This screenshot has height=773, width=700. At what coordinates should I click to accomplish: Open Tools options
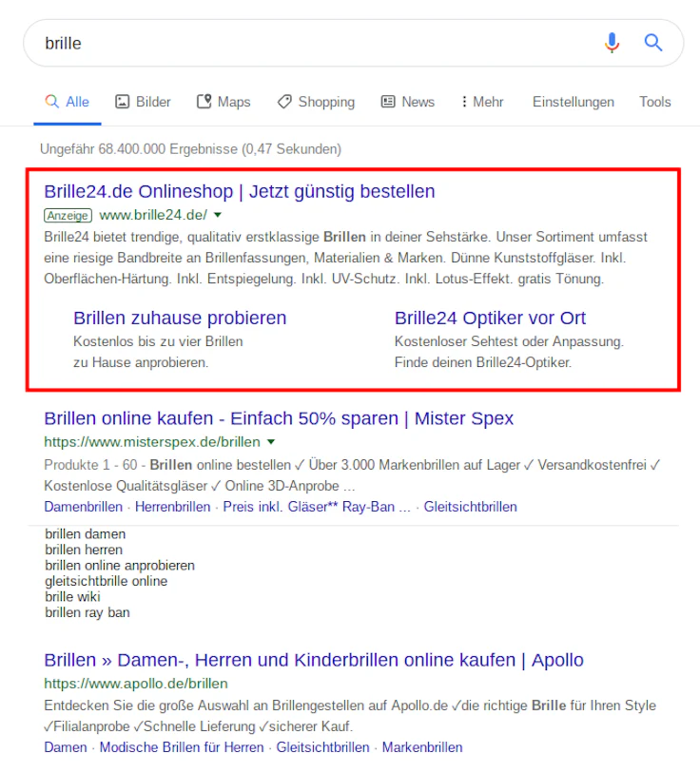coord(655,102)
